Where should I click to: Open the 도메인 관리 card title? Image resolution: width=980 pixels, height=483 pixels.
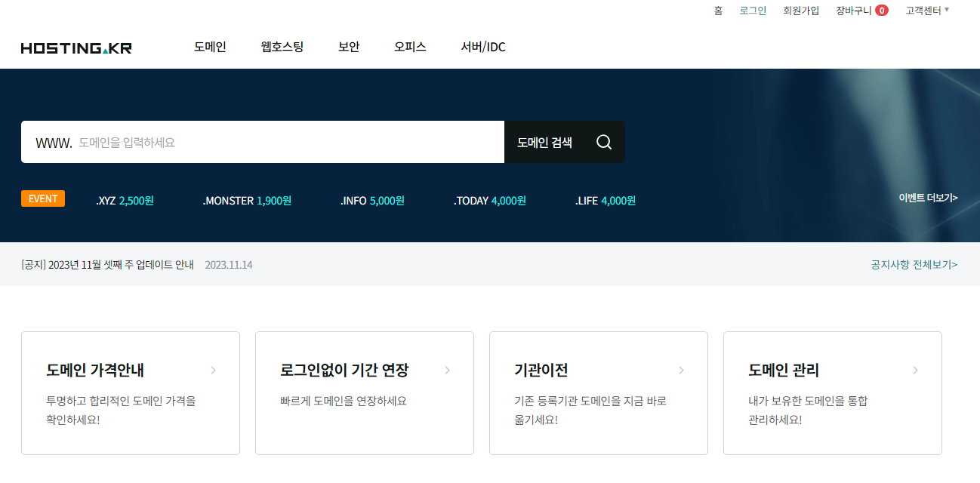click(784, 371)
